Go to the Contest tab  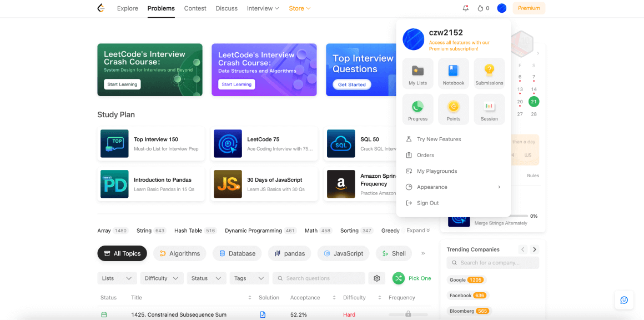click(195, 8)
